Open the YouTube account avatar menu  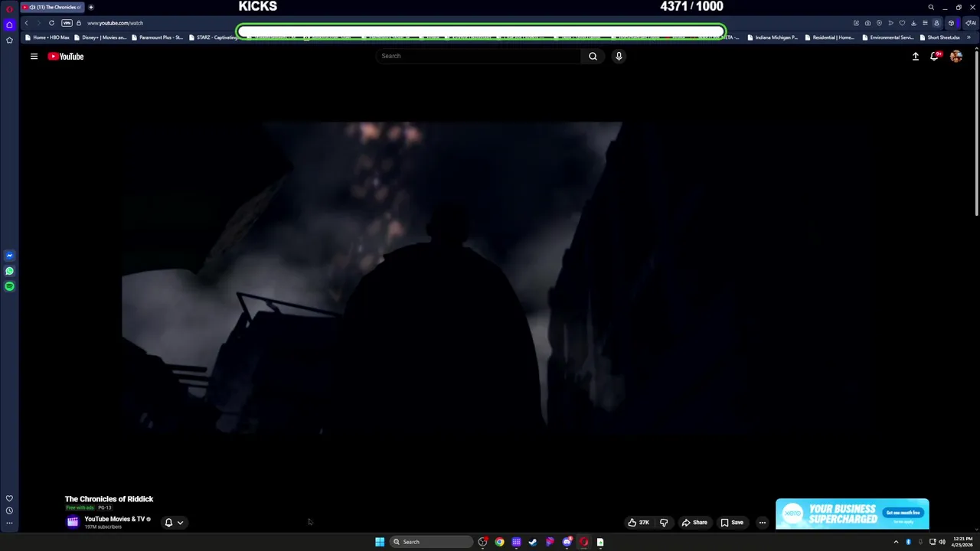(x=956, y=56)
